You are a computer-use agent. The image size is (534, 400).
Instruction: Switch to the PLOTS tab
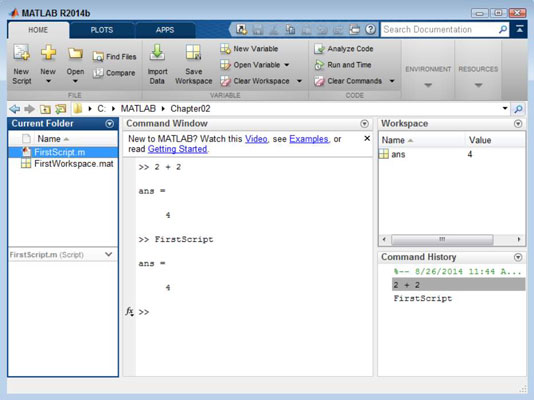pyautogui.click(x=101, y=30)
